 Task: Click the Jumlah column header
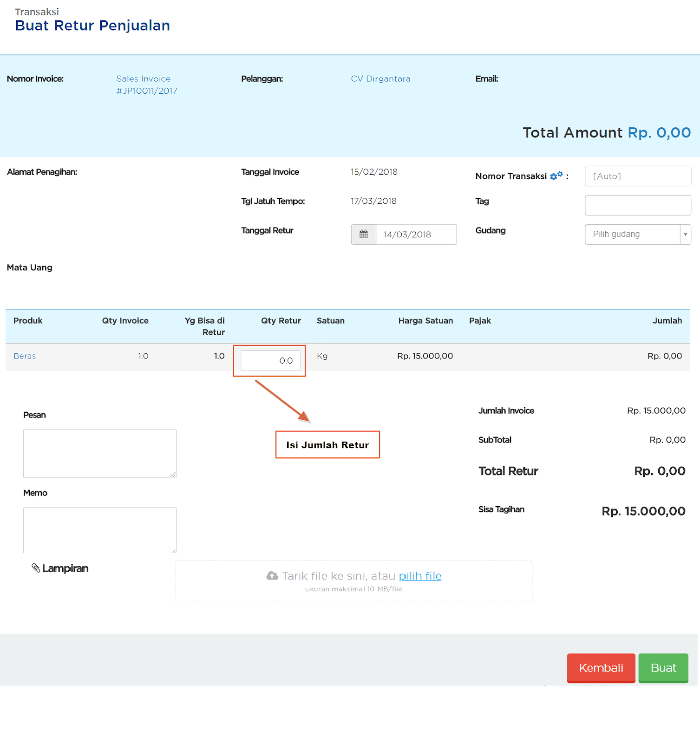point(667,321)
